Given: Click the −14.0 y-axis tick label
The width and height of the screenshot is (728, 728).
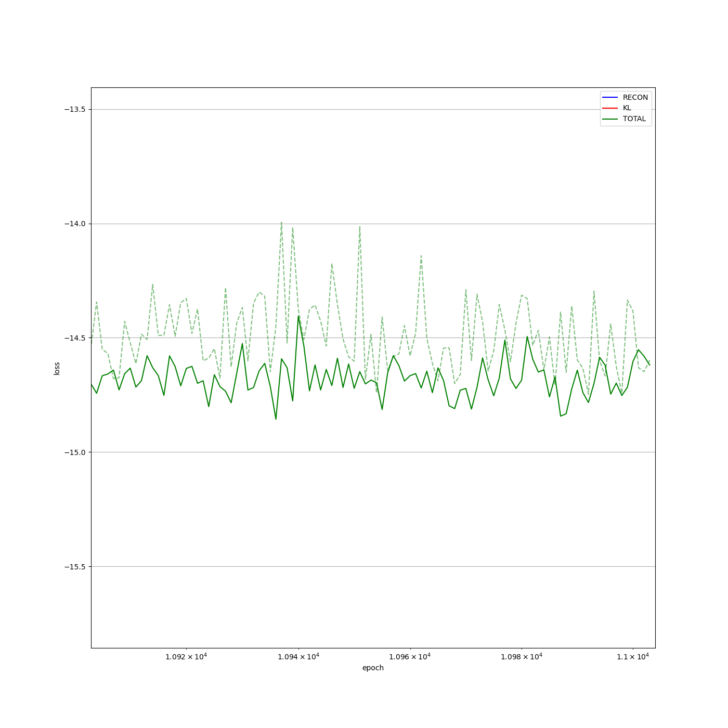Looking at the screenshot, I should (x=75, y=224).
